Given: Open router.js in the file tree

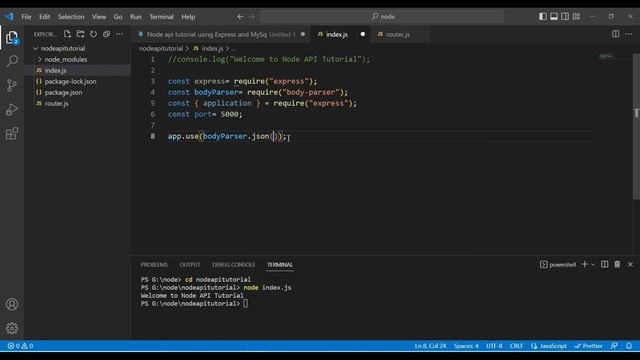Looking at the screenshot, I should pyautogui.click(x=78, y=103).
